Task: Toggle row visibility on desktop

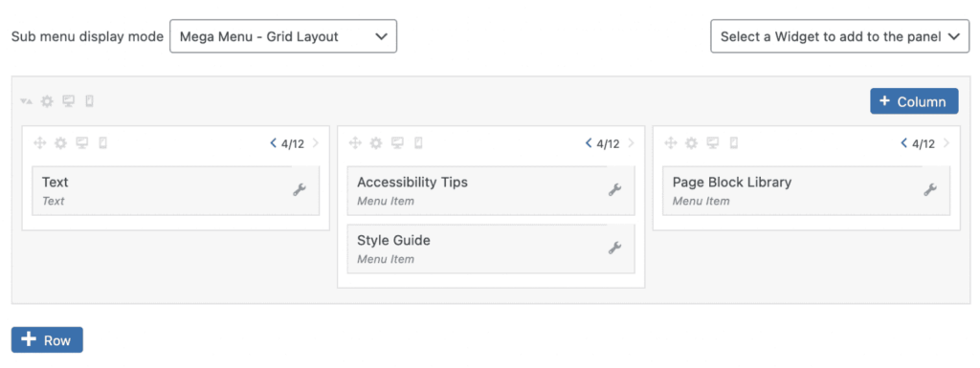Action: [68, 101]
